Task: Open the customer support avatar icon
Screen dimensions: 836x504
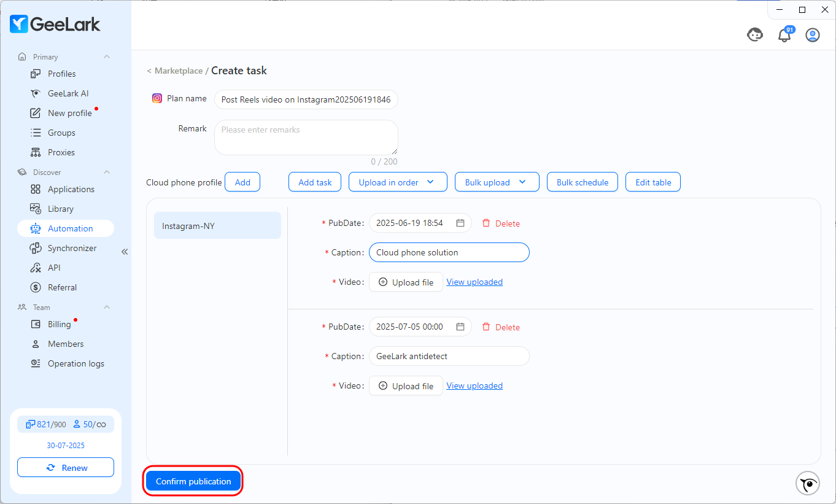Action: pyautogui.click(x=755, y=35)
